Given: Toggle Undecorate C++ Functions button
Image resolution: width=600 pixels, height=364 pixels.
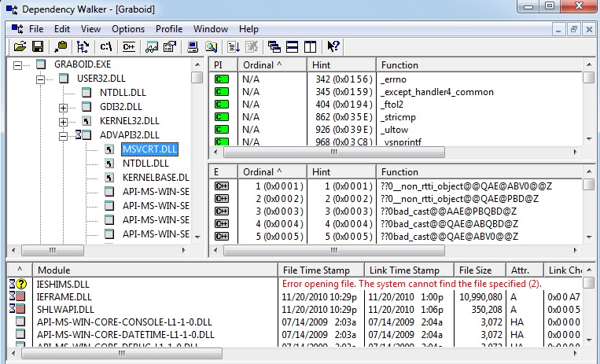Looking at the screenshot, I should [x=130, y=46].
